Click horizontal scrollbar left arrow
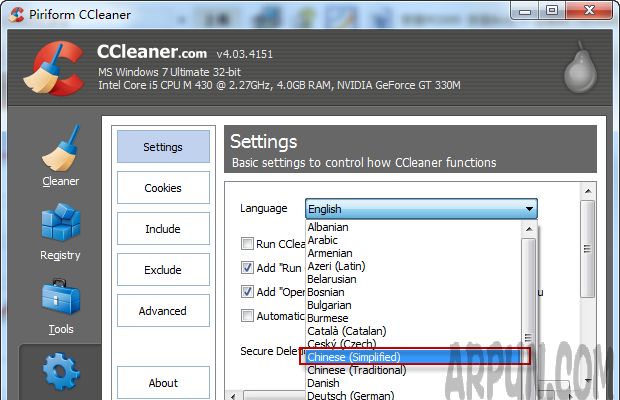The height and width of the screenshot is (400, 620). (233, 396)
